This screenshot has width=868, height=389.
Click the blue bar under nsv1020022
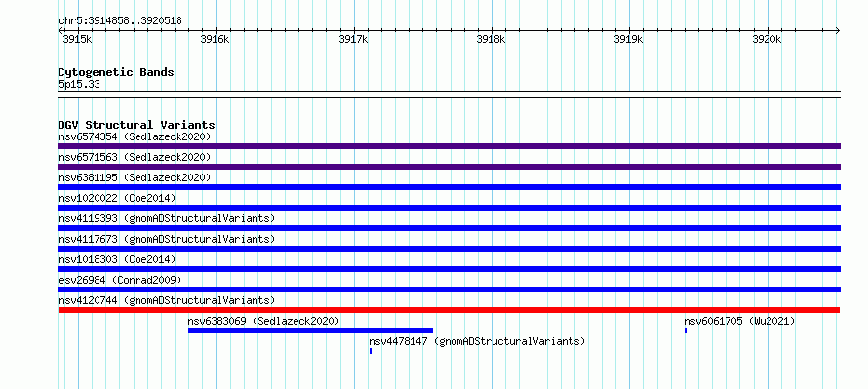449,208
